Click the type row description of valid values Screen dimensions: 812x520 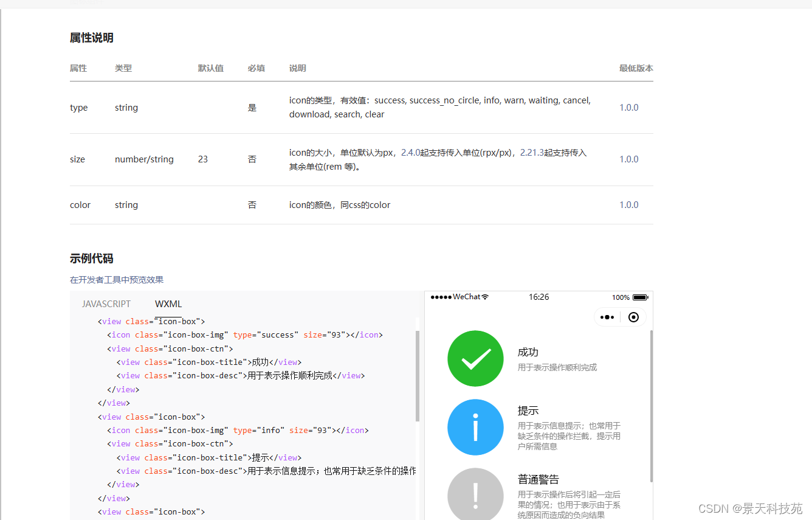click(x=440, y=107)
